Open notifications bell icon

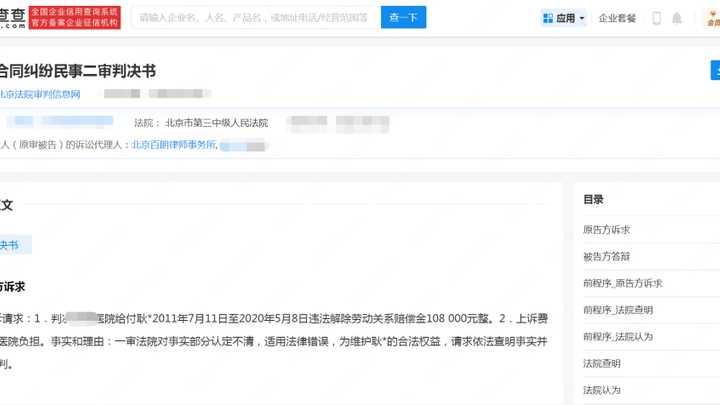click(677, 18)
